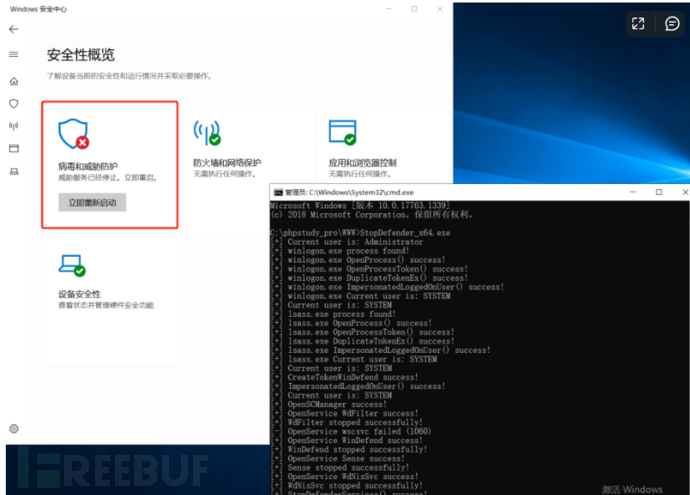This screenshot has width=690, height=495.
Task: Open 病毒和威胁防护 tile title
Action: tap(88, 166)
